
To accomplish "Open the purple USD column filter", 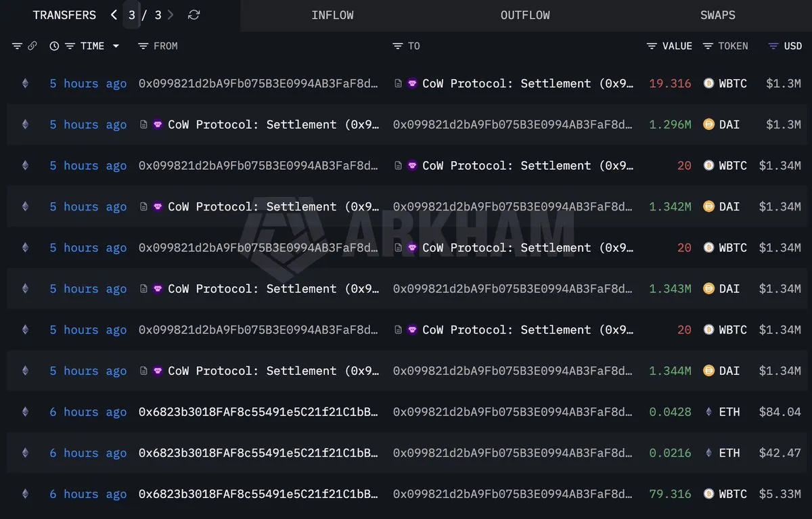I will click(x=773, y=46).
